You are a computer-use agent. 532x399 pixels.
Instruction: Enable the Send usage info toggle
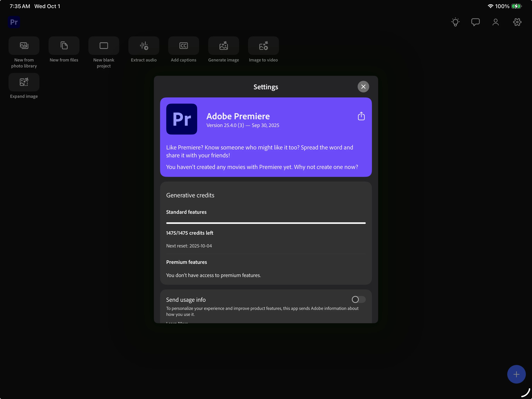(358, 299)
